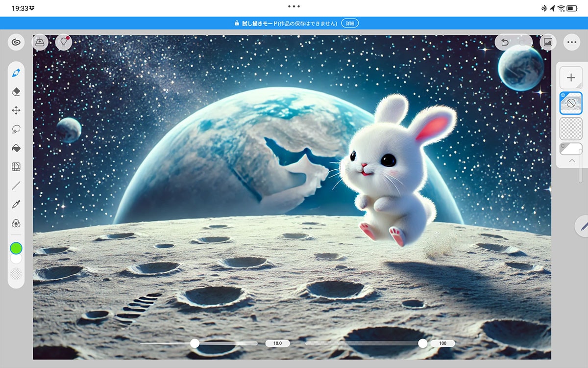
Task: Undo the last drawing action
Action: pos(505,42)
